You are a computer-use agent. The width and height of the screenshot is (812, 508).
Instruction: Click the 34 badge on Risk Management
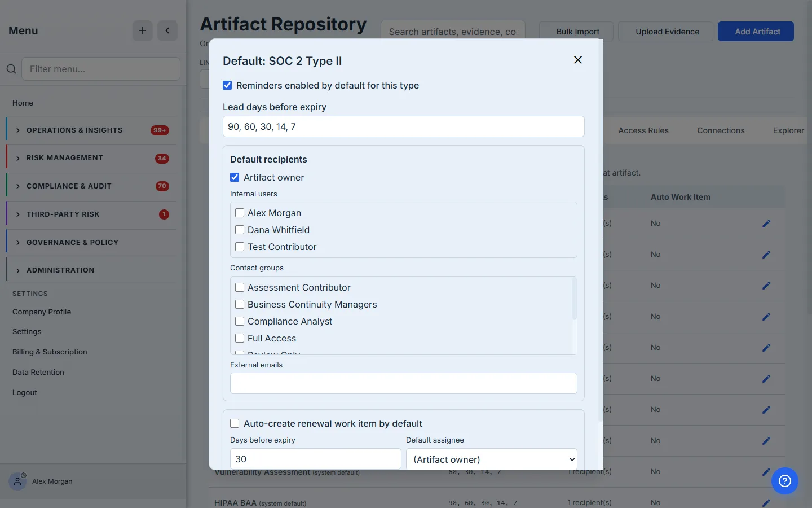[162, 158]
